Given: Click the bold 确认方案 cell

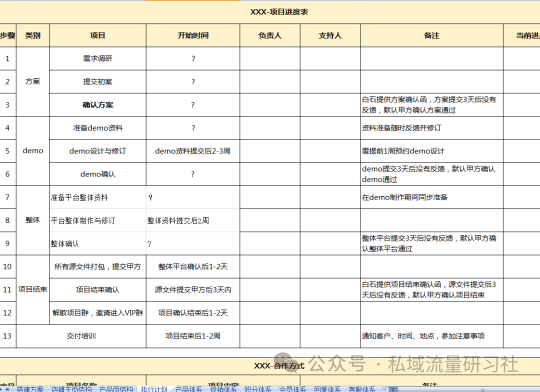Looking at the screenshot, I should [x=98, y=104].
